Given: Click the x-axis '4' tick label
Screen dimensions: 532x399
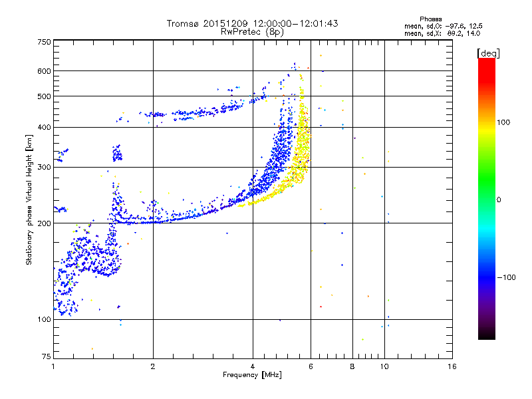Looking at the screenshot, I should 253,366.
